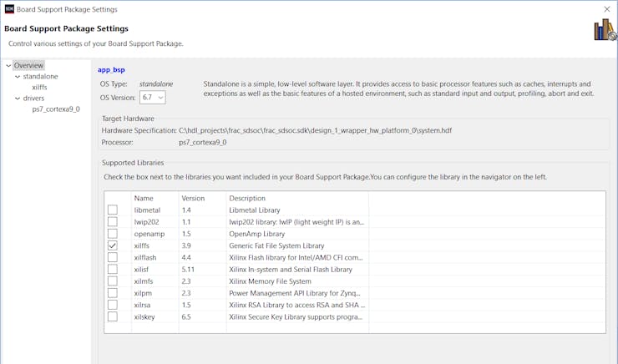Image resolution: width=618 pixels, height=364 pixels.
Task: Click the OpenAmp Library description
Action: click(257, 234)
